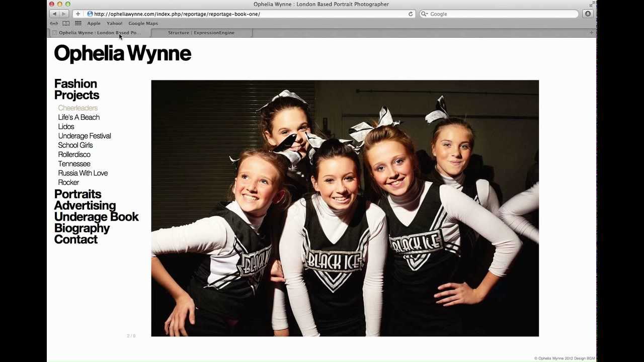Select the Cheerleaders project

click(x=77, y=108)
